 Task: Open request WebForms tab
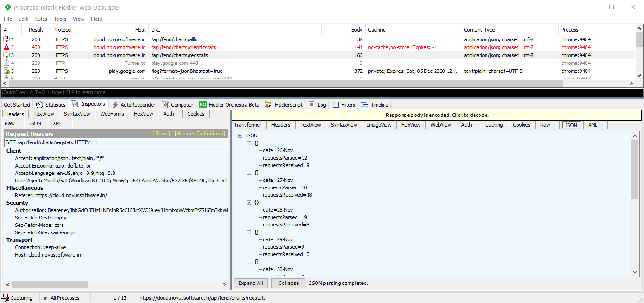pos(112,114)
